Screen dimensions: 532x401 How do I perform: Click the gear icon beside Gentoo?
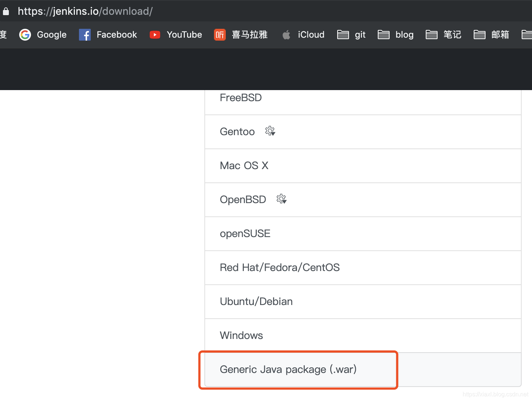pyautogui.click(x=270, y=131)
